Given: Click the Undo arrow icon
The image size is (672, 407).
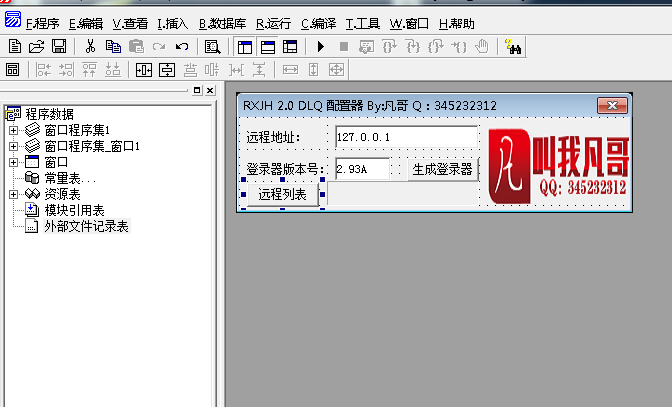Looking at the screenshot, I should (x=181, y=46).
